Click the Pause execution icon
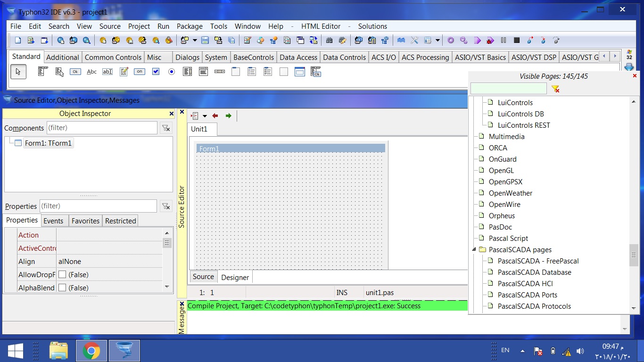The width and height of the screenshot is (644, 362). [504, 41]
